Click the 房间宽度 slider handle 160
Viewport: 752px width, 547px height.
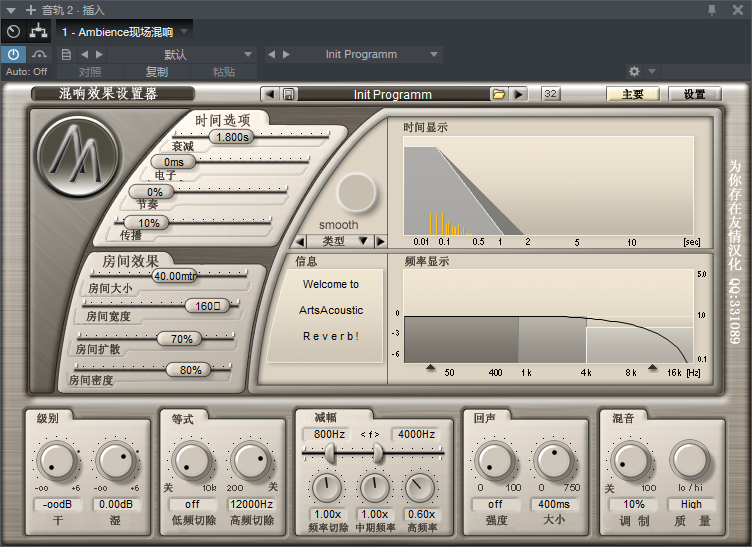[207, 306]
